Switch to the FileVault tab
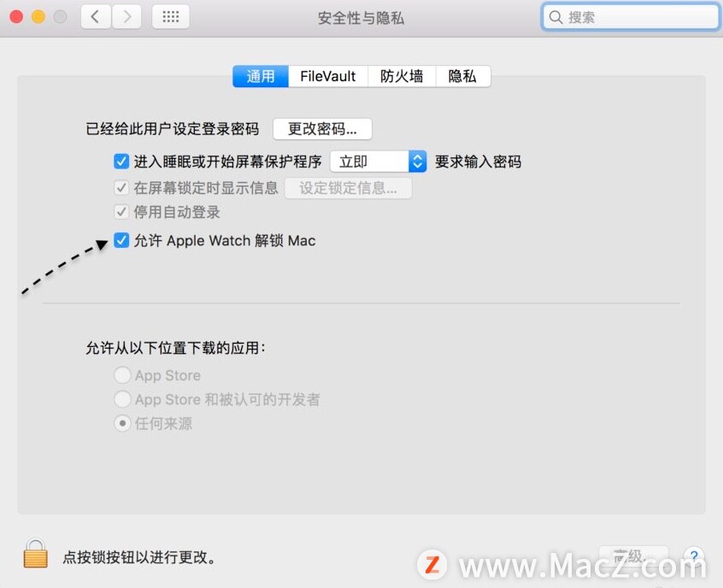The image size is (723, 588). coord(328,76)
